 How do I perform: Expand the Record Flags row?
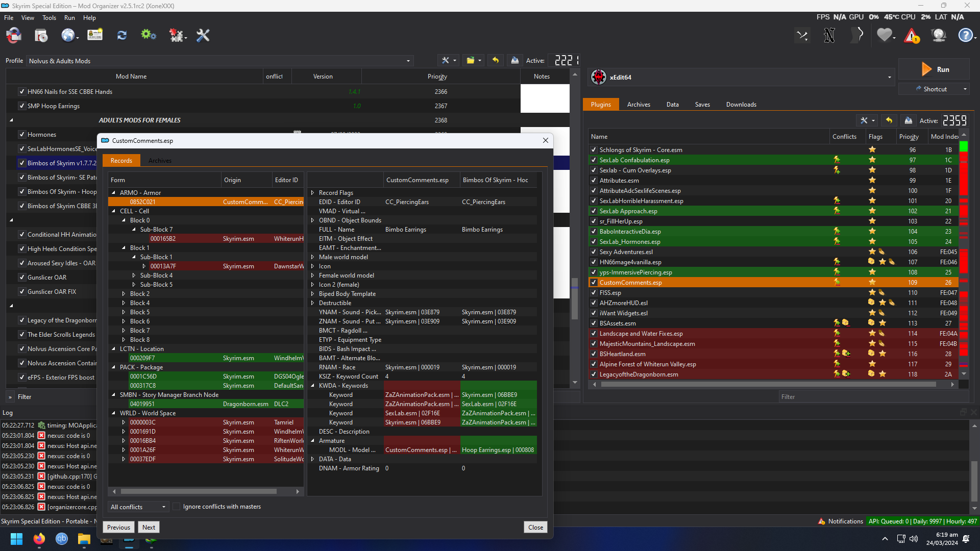[312, 193]
